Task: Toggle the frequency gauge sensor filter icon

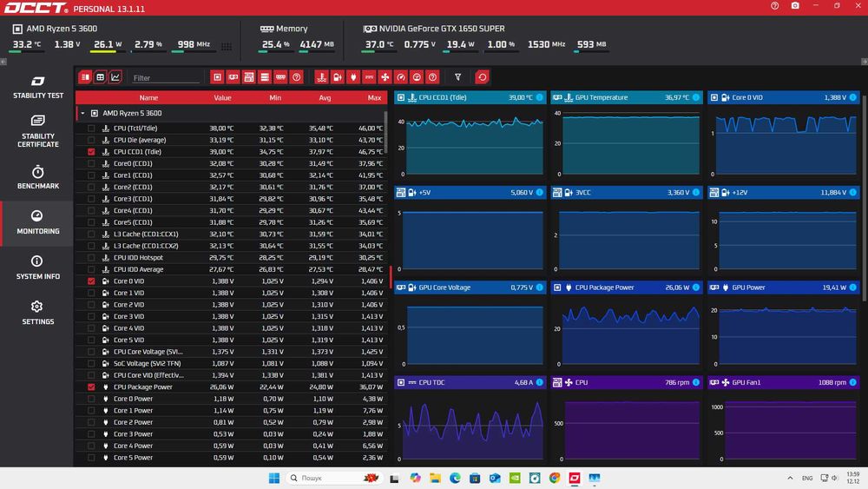Action: tap(401, 77)
